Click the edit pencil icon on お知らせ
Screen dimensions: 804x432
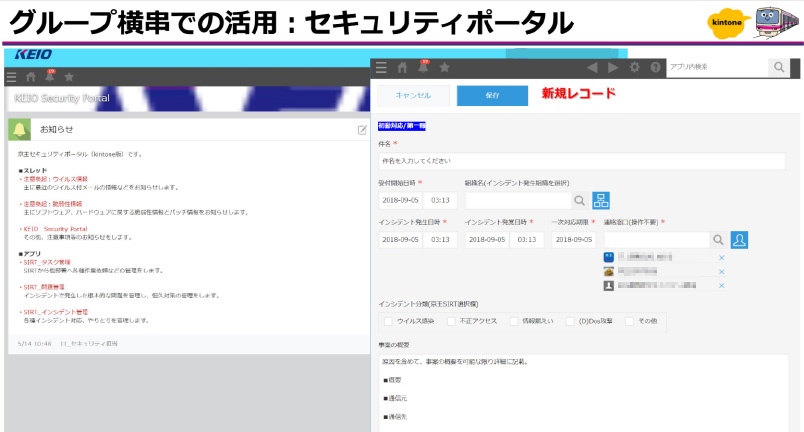pos(362,130)
